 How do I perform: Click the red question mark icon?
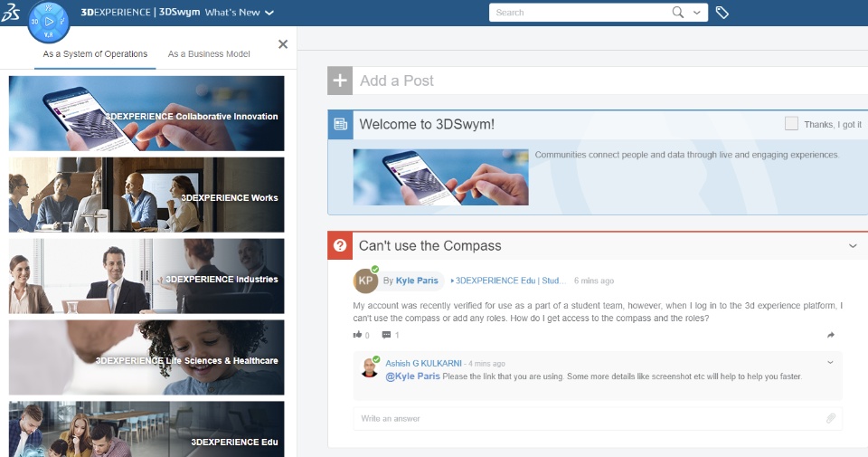tap(340, 245)
